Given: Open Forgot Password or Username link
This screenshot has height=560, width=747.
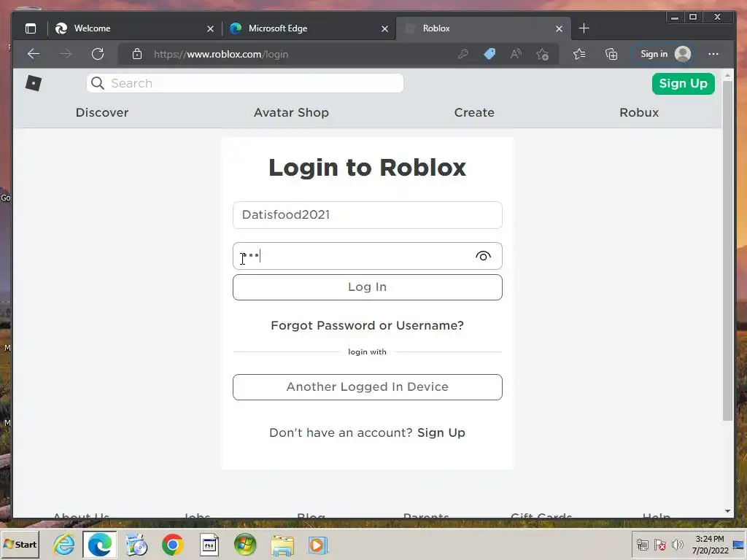Looking at the screenshot, I should point(368,326).
